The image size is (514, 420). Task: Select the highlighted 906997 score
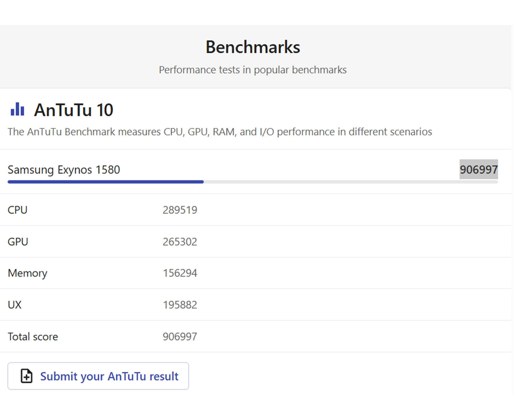tap(478, 169)
